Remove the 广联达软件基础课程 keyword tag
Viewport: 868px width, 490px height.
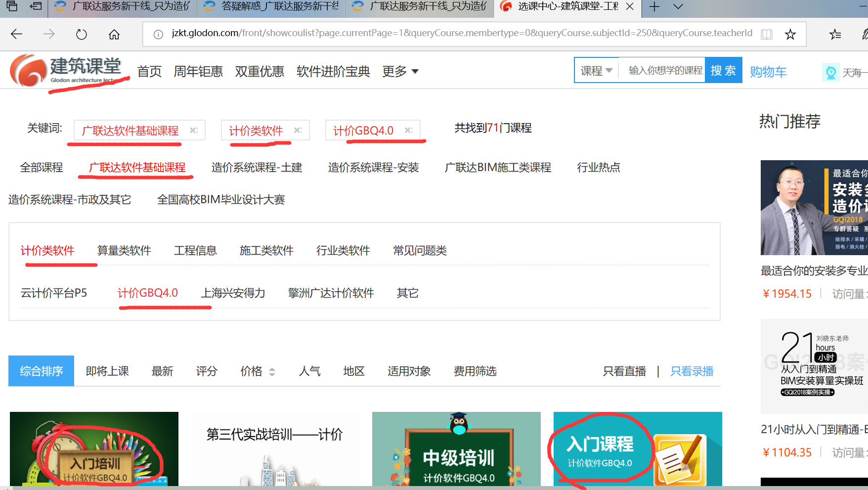coord(193,130)
